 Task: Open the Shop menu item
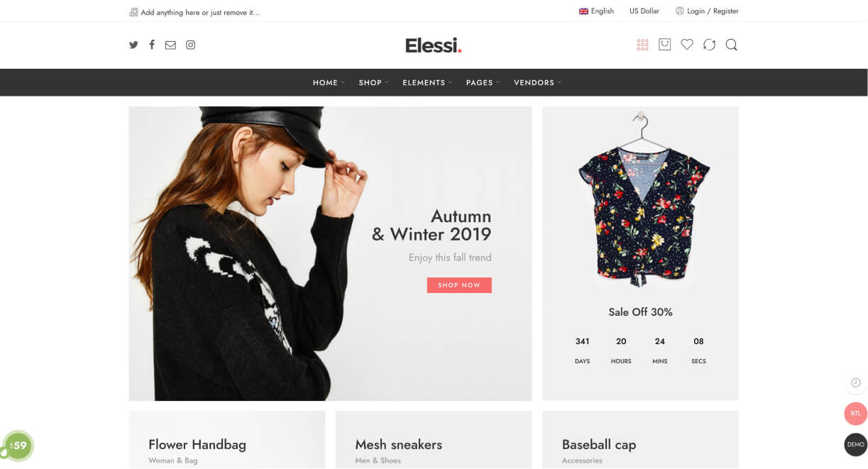[x=373, y=83]
